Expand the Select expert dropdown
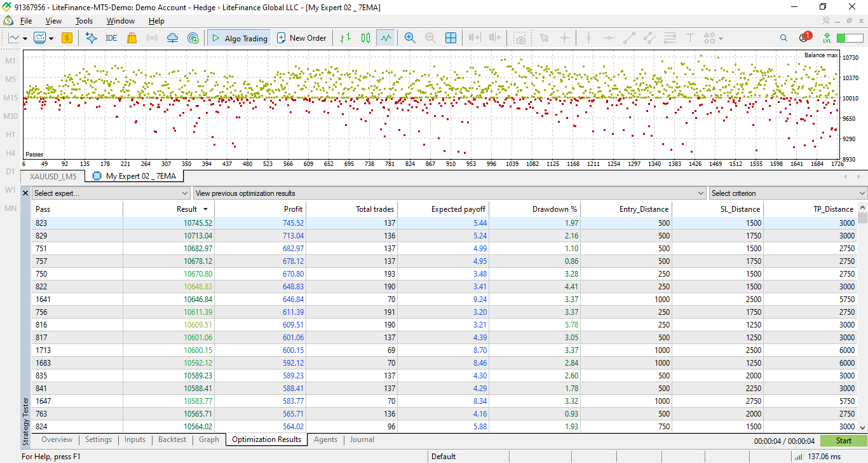 coord(111,193)
